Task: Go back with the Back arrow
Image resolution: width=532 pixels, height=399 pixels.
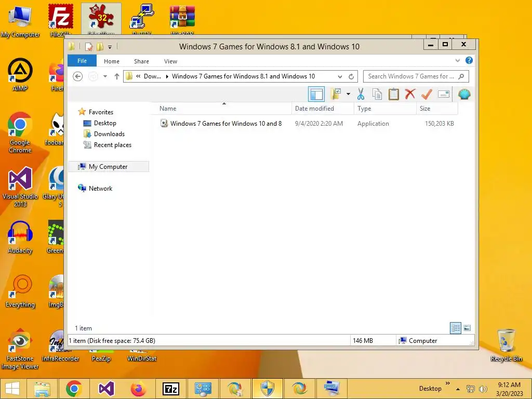Action: 78,76
